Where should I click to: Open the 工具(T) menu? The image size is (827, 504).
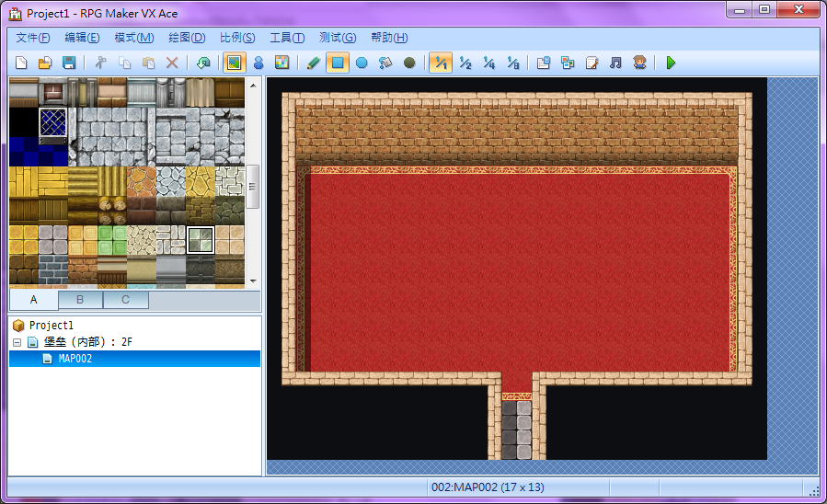(x=287, y=38)
